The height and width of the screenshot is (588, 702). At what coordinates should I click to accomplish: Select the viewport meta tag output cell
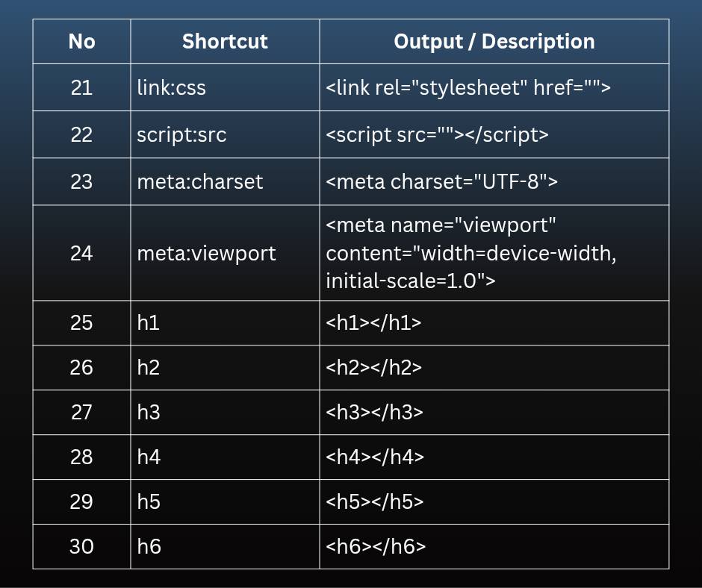[494, 253]
